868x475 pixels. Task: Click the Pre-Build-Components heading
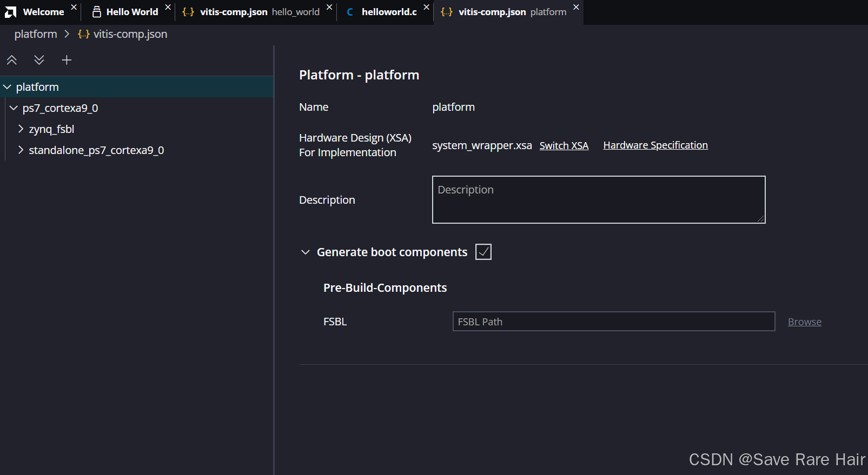click(385, 288)
